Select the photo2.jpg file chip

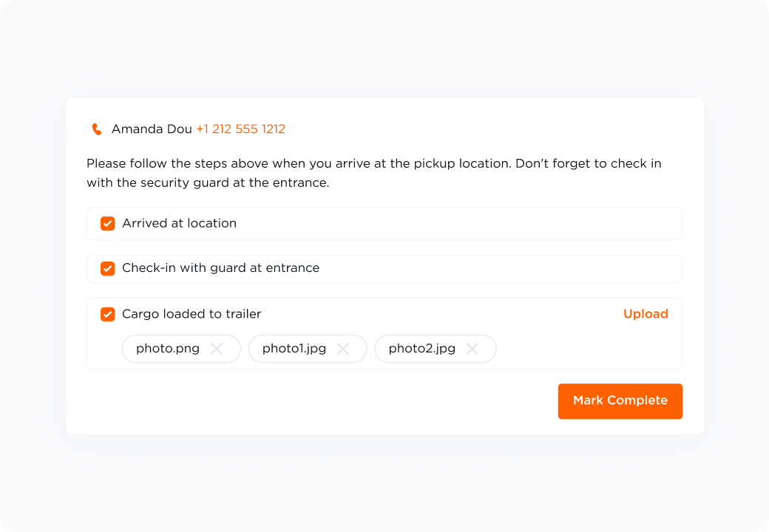[421, 349]
